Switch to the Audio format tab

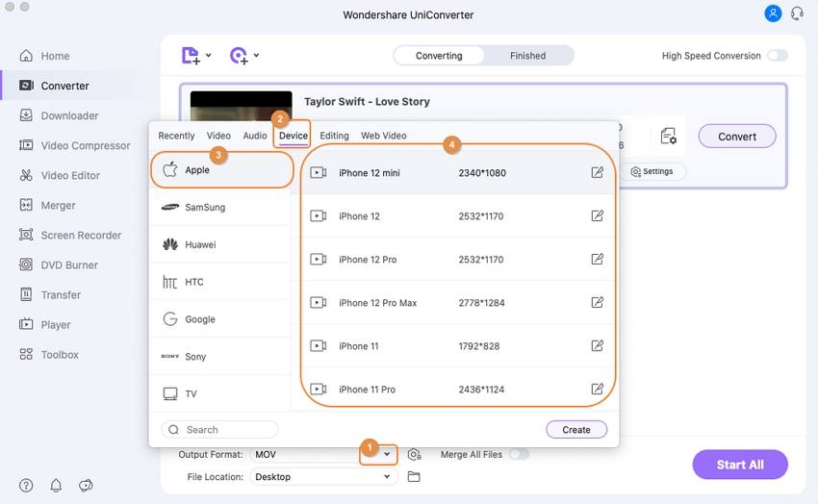coord(255,136)
